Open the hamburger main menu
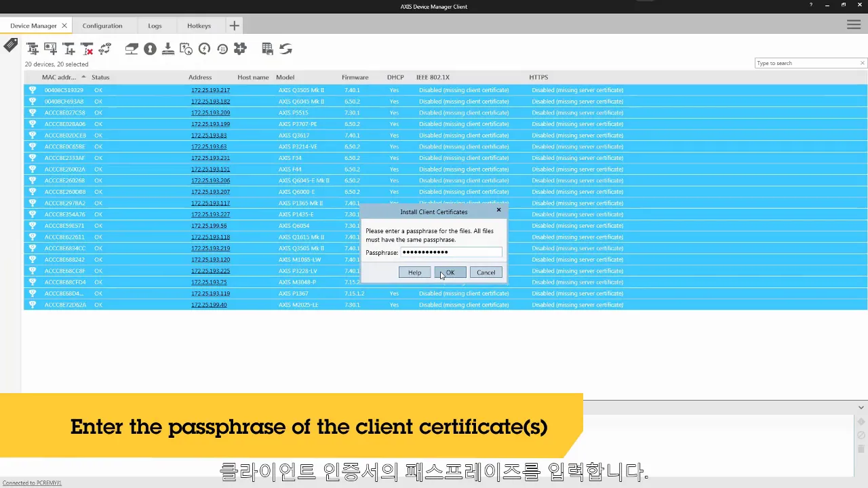 tap(854, 25)
